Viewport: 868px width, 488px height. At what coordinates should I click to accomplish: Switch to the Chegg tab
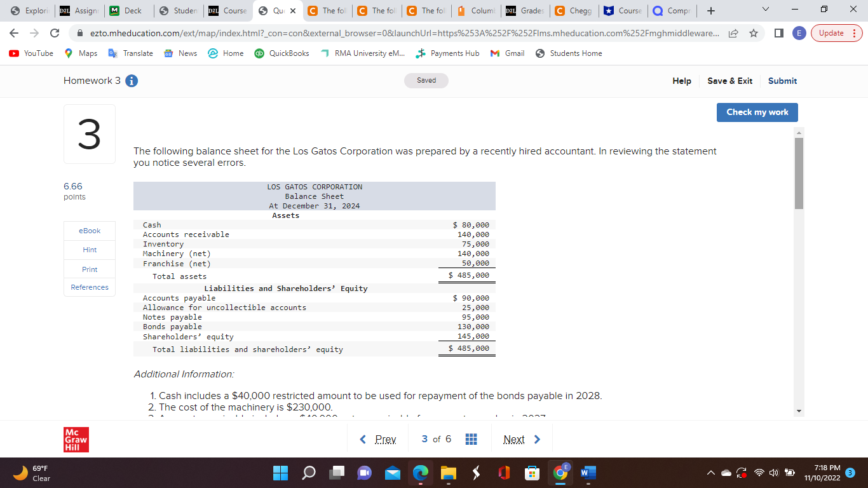point(574,11)
